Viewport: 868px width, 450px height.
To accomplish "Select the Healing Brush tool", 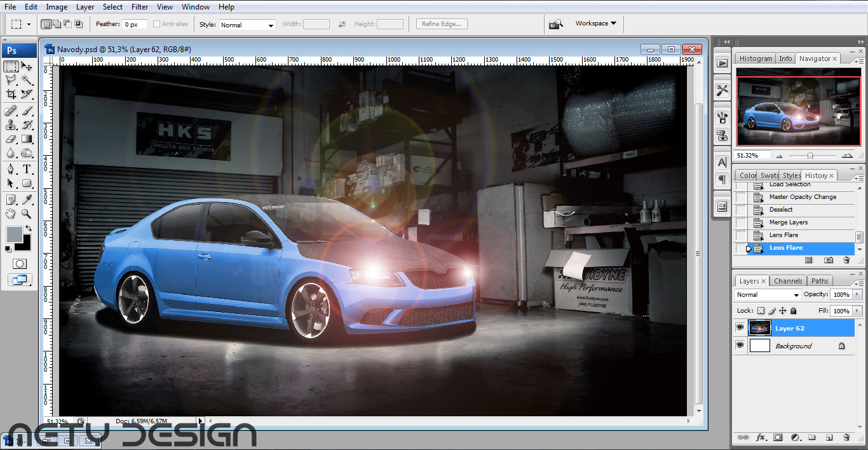I will pyautogui.click(x=11, y=111).
